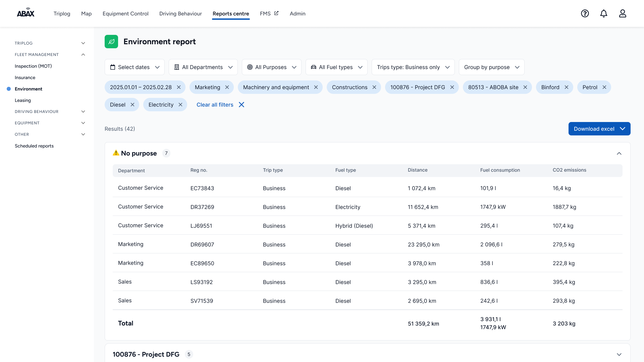Click the green Environment report leaf icon

111,42
